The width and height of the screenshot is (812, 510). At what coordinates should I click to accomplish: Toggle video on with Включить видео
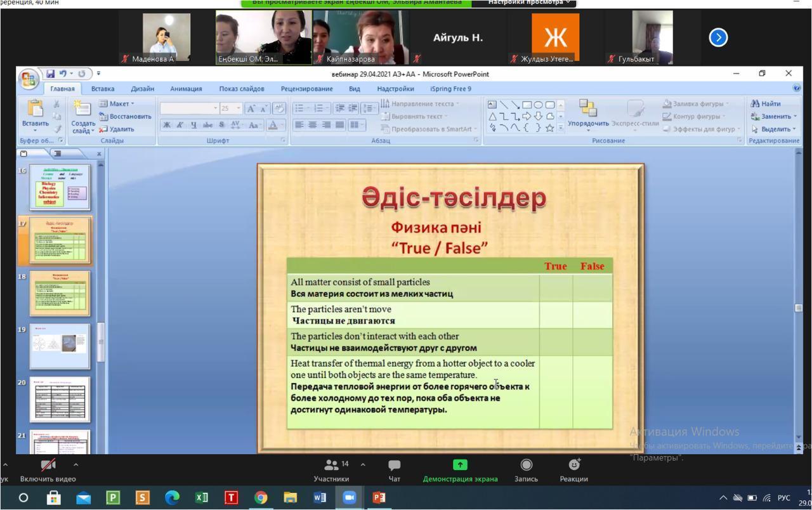(48, 470)
